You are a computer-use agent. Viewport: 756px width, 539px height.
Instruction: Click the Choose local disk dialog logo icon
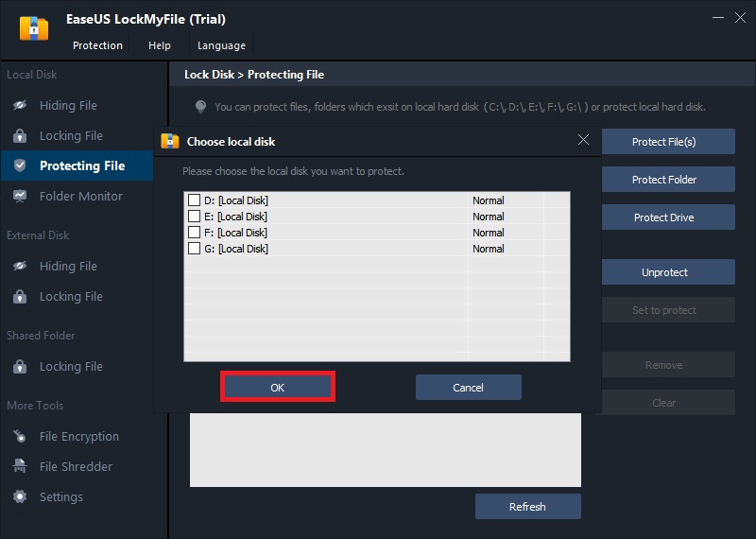[x=170, y=141]
